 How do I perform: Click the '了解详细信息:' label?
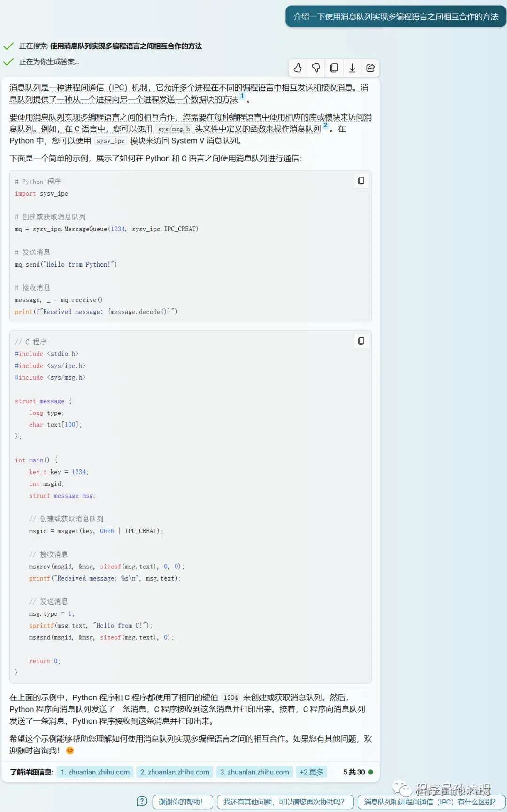point(31,772)
